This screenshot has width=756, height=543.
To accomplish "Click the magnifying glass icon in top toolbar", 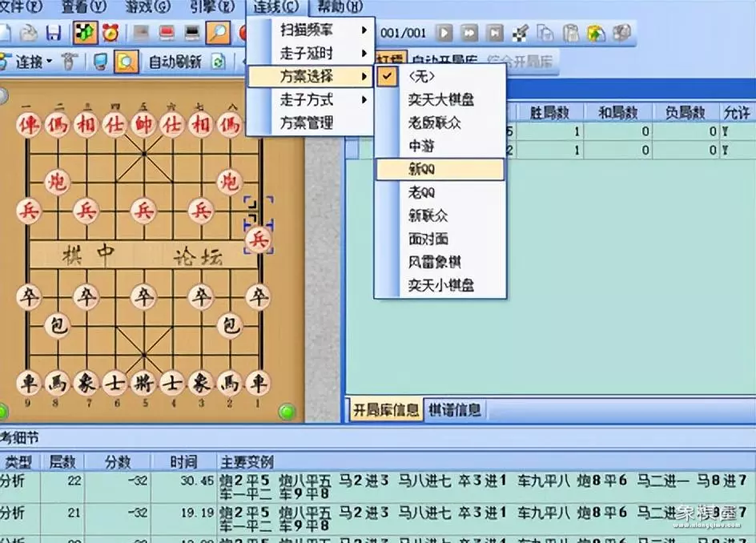I will 217,33.
